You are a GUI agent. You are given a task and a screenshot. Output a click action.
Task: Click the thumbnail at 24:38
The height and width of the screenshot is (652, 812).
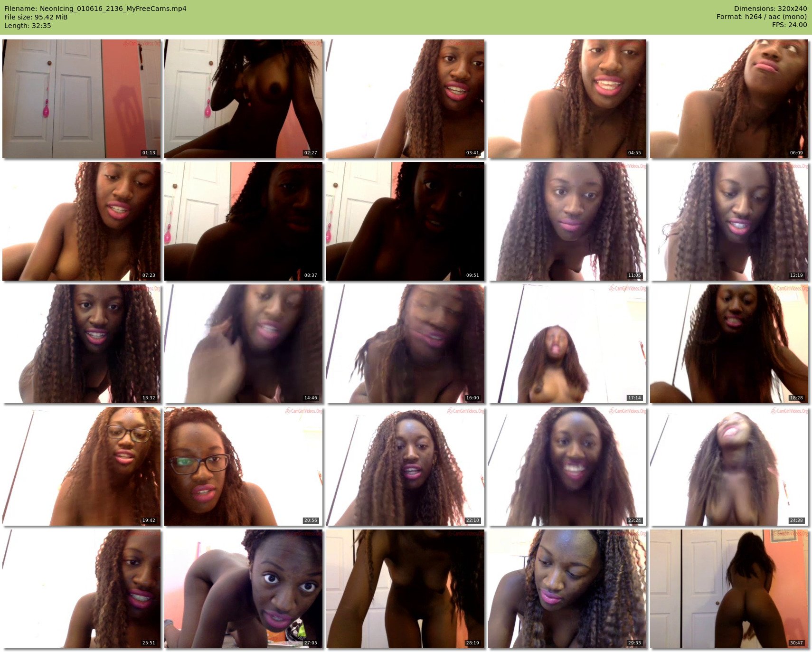tap(729, 466)
